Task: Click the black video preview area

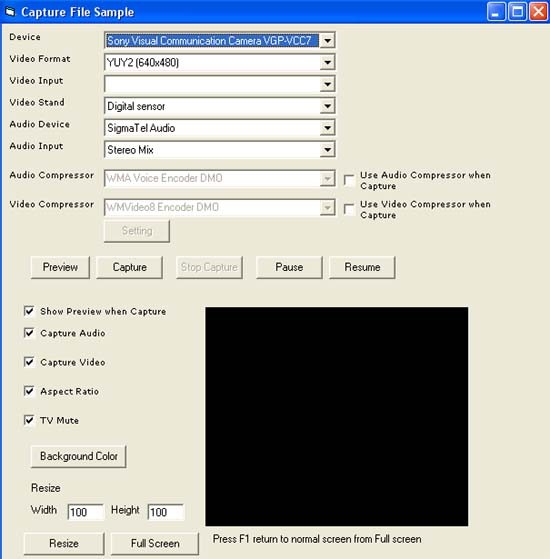Action: (336, 416)
